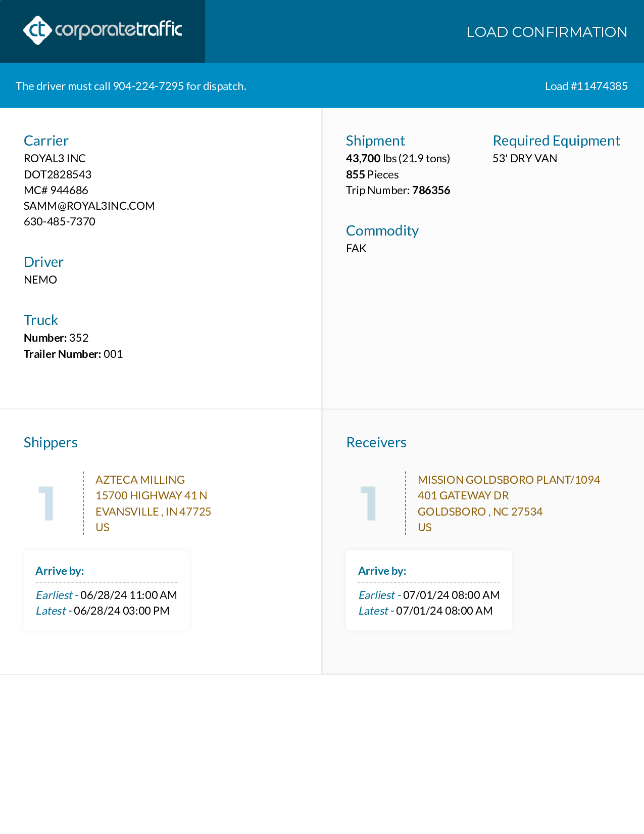Click shipper Arrive by: label
Screen dimensions: 644x834
pos(60,571)
